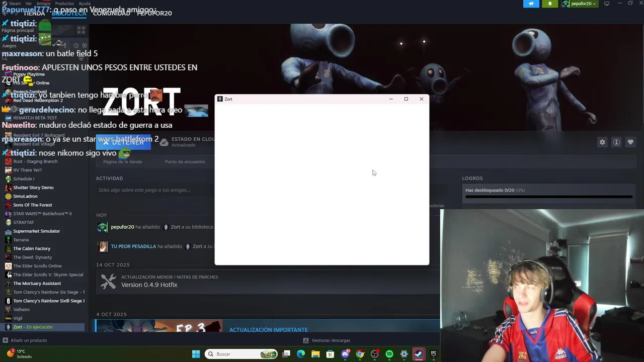This screenshot has width=644, height=362.
Task: Open File Explorer from the taskbar
Action: coord(315,354)
